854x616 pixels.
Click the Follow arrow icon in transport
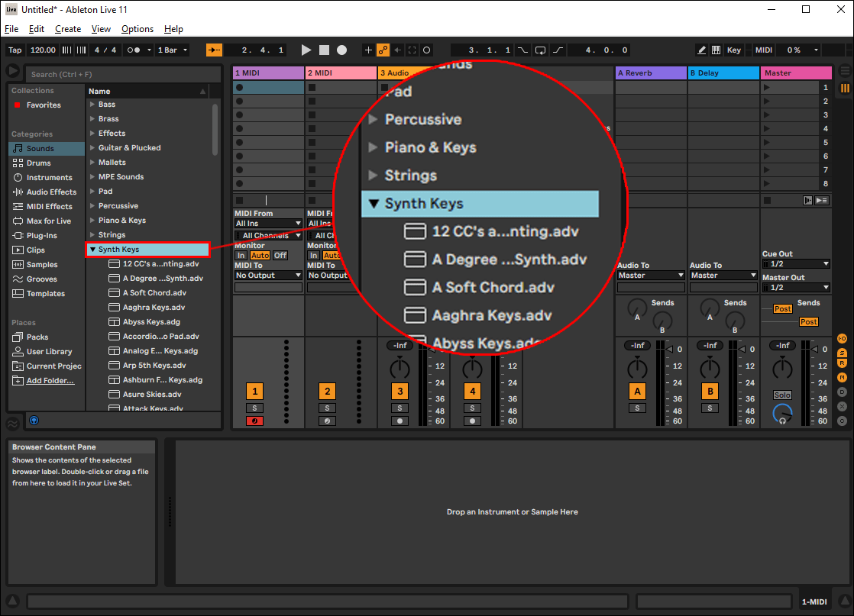tap(215, 50)
